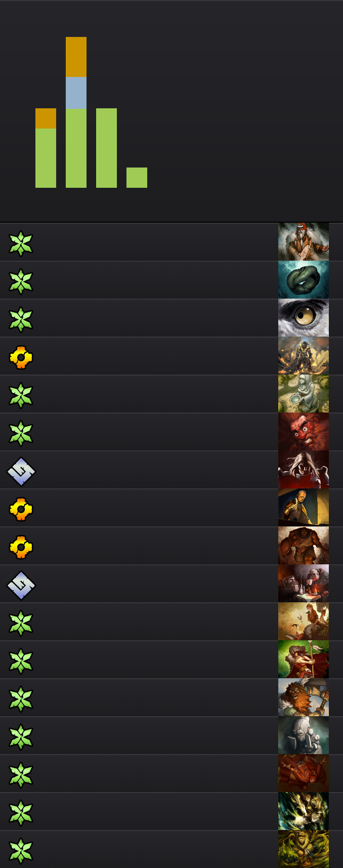The image size is (343, 868).
Task: Click the green leaf icon on the lion warrior row
Action: click(x=21, y=699)
